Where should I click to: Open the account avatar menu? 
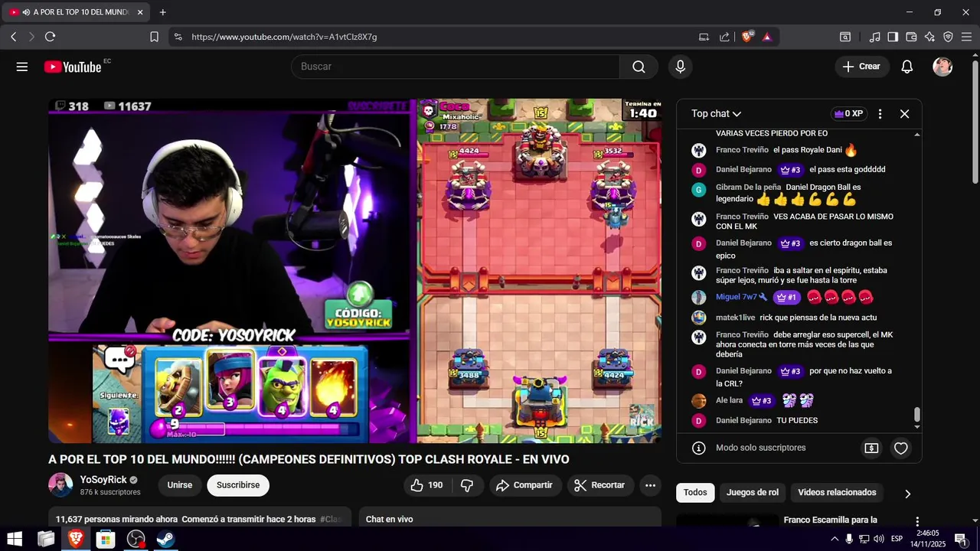pos(942,67)
